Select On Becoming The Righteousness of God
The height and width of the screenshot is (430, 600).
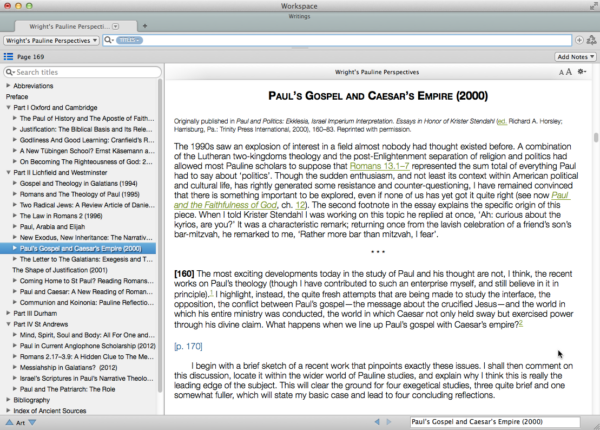click(86, 161)
